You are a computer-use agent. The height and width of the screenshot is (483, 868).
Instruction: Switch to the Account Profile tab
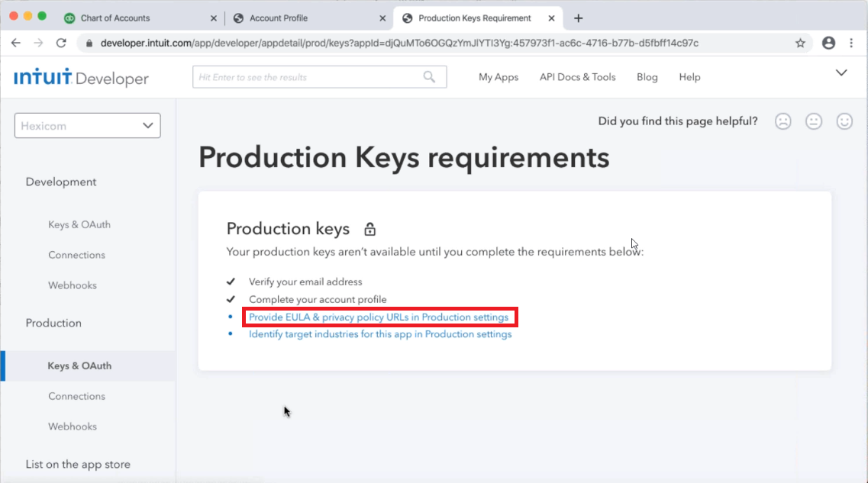coord(279,18)
